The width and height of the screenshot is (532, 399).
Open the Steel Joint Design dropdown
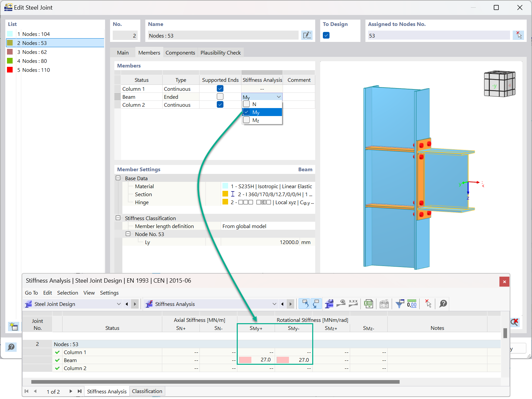click(x=119, y=304)
